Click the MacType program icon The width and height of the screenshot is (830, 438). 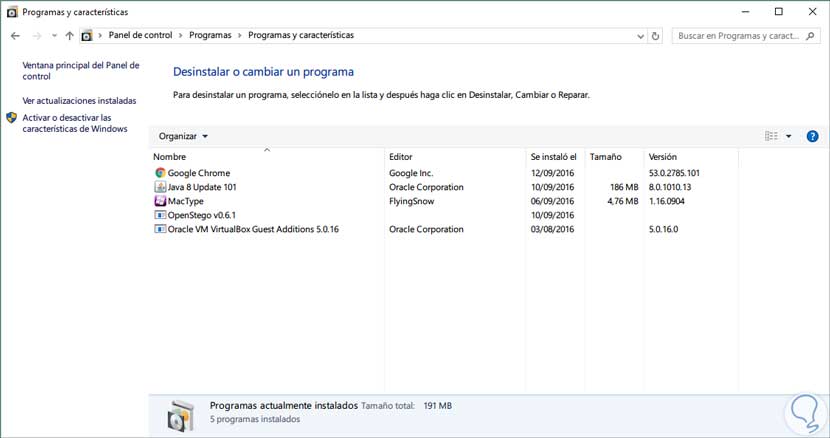coord(160,201)
